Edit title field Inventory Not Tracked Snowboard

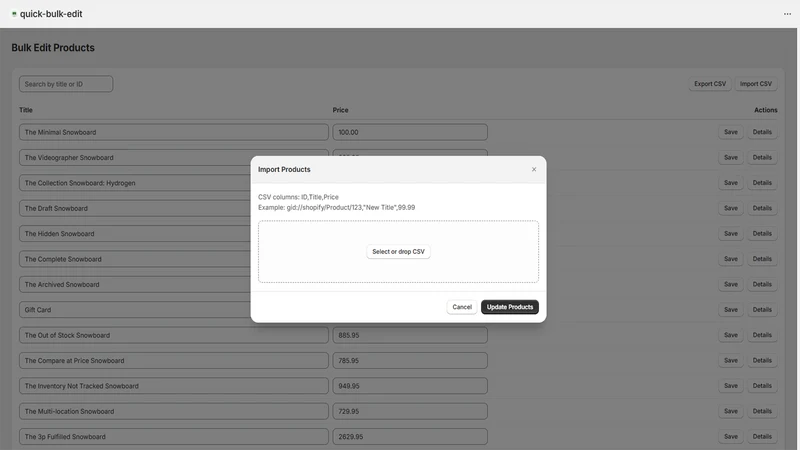[x=174, y=386]
